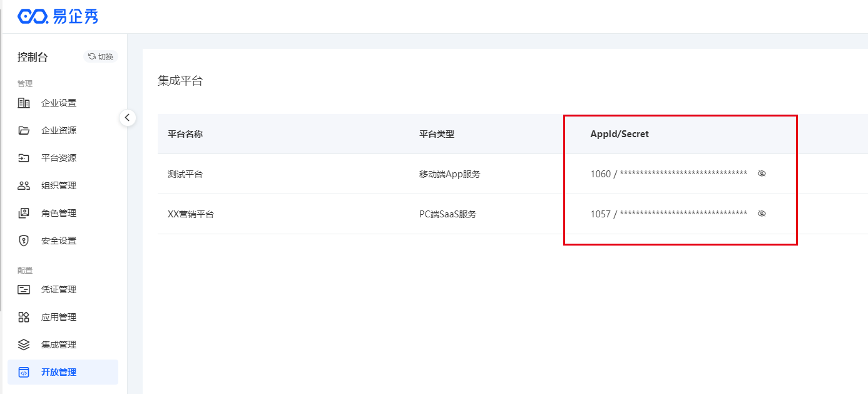Click the 组织管理 people icon

pyautogui.click(x=24, y=185)
